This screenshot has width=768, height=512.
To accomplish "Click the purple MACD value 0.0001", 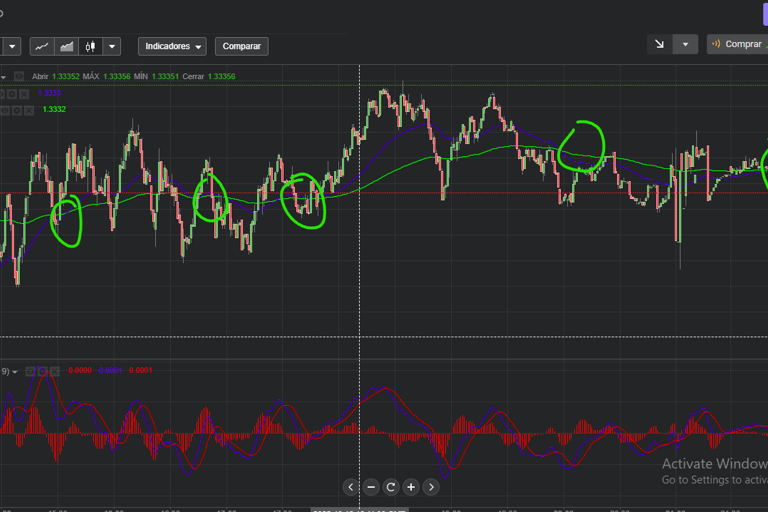I will click(x=110, y=370).
